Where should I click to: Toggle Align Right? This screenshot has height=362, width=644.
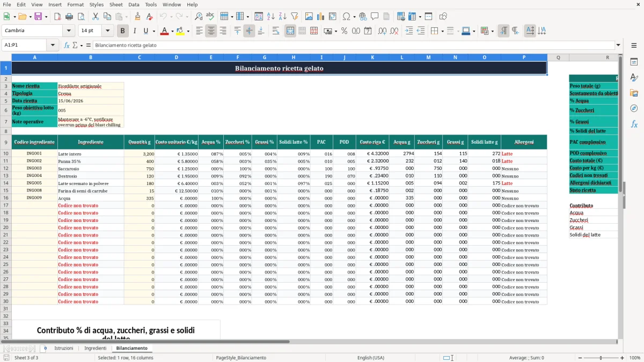(223, 31)
